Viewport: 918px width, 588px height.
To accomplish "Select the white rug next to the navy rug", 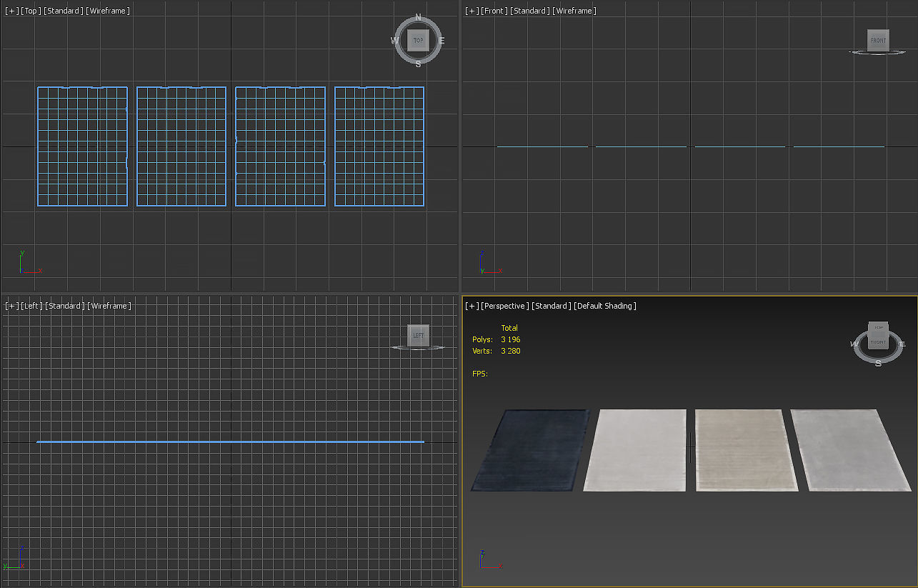I will 635,450.
